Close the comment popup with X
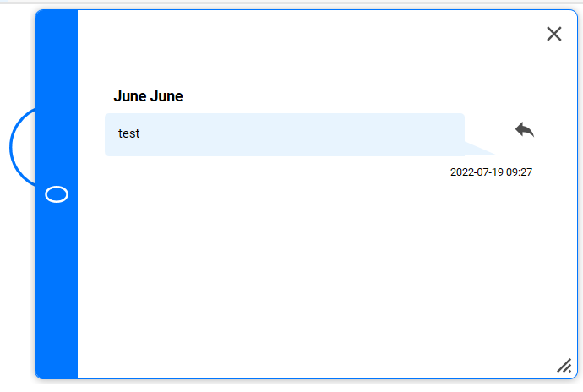Viewport: 583px width, 392px height. 554,34
